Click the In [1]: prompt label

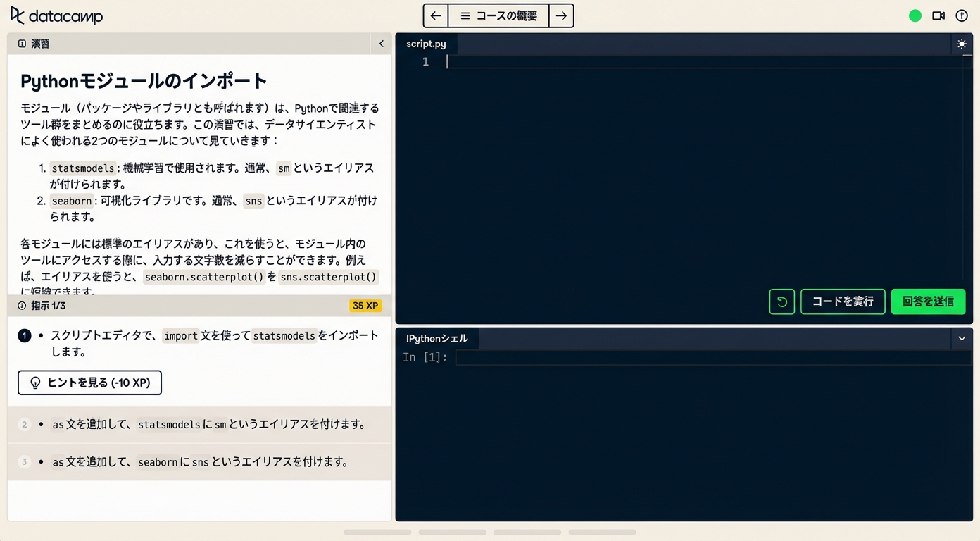[x=425, y=358]
